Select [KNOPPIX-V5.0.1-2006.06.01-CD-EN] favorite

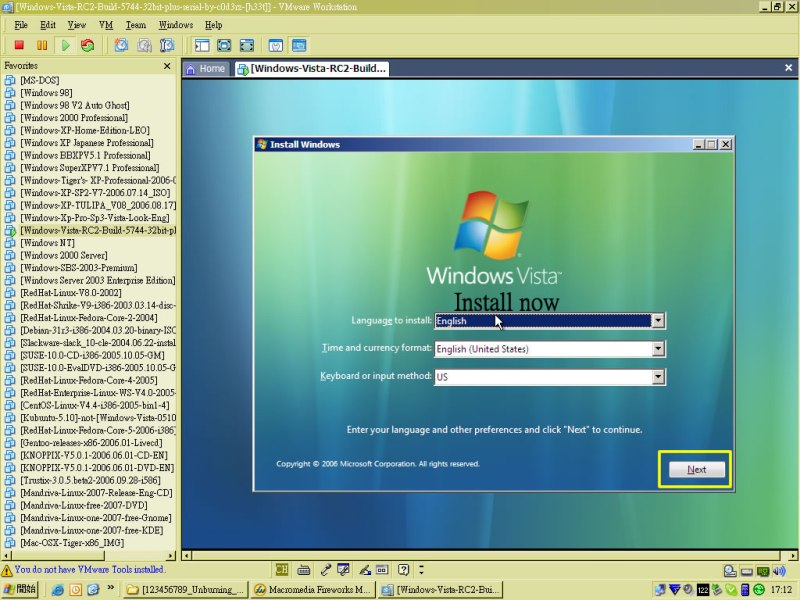point(94,456)
